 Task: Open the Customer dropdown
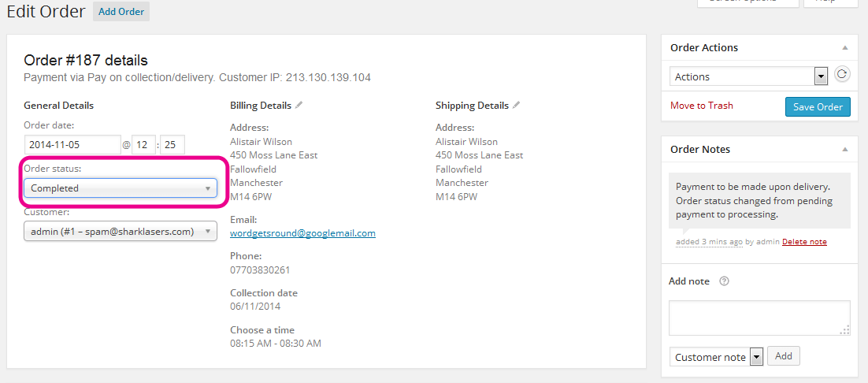tap(121, 232)
